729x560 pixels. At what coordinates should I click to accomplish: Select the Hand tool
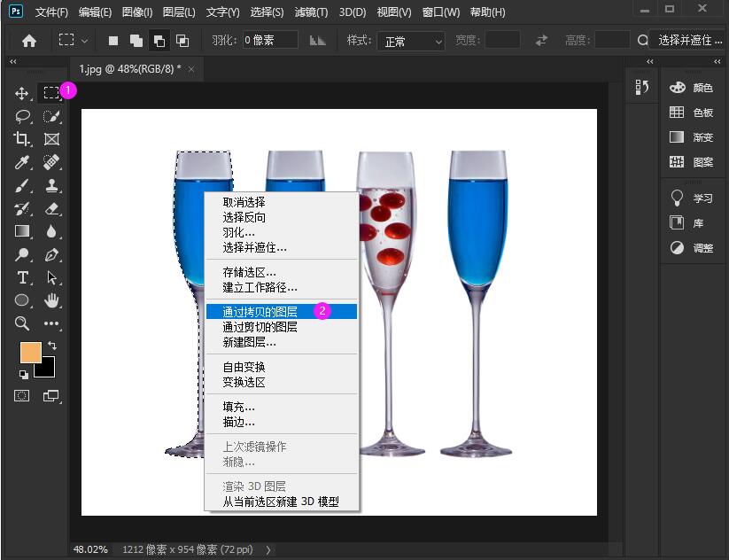coord(51,300)
